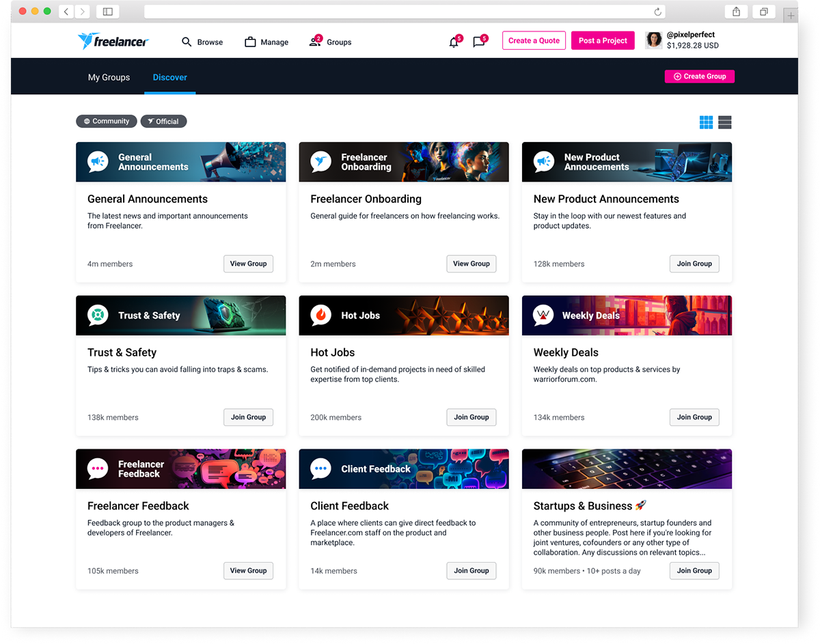820x644 pixels.
Task: Click Weekly Deals banner logo icon
Action: click(x=544, y=316)
